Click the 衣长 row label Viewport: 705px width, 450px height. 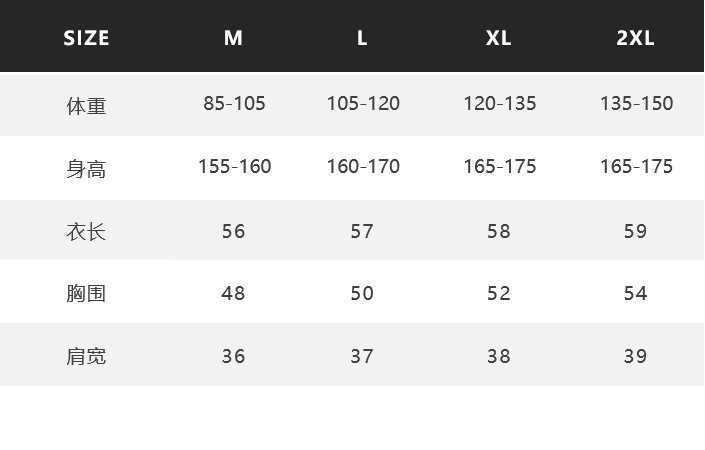86,232
